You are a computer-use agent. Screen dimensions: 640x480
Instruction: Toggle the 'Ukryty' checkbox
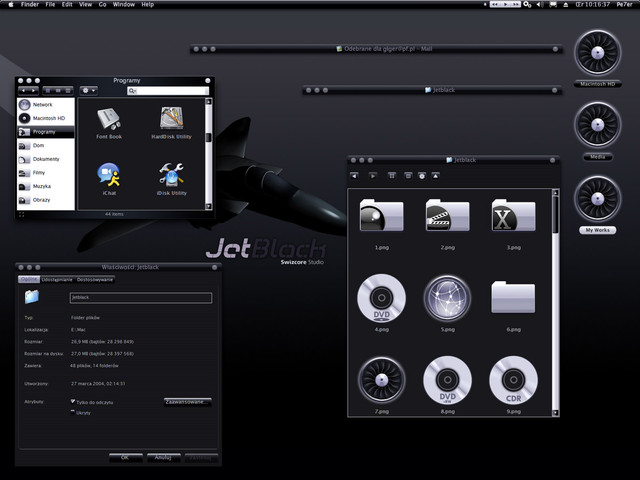click(x=73, y=412)
